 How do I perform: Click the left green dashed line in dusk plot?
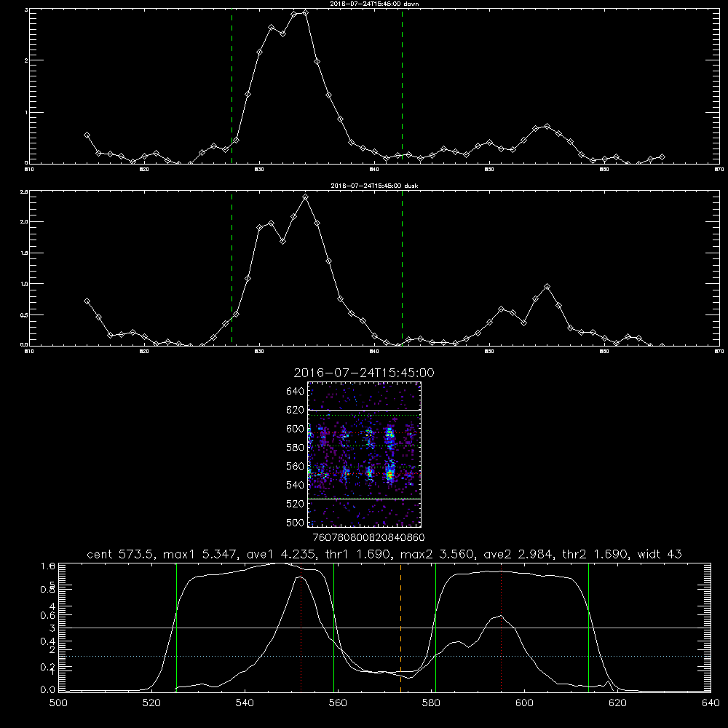[x=232, y=268]
